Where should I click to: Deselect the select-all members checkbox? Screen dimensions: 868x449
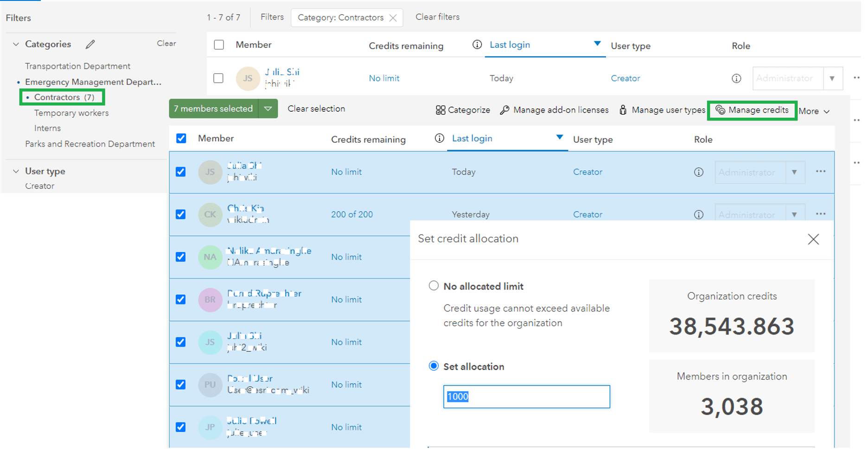pyautogui.click(x=181, y=138)
